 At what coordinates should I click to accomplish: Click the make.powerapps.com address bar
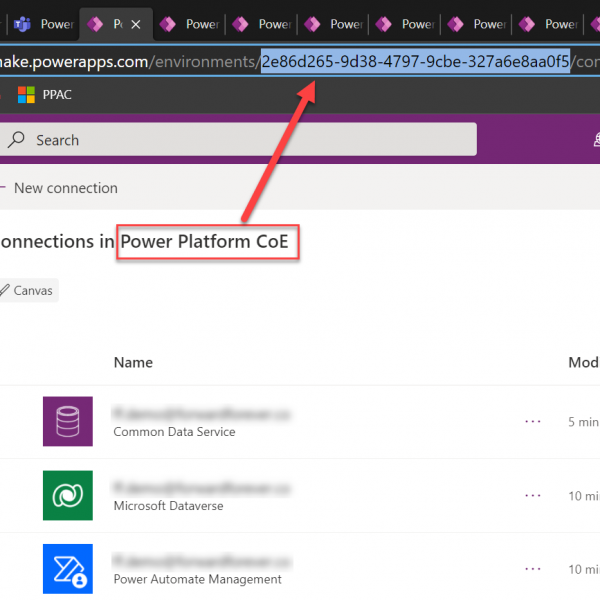pos(300,63)
